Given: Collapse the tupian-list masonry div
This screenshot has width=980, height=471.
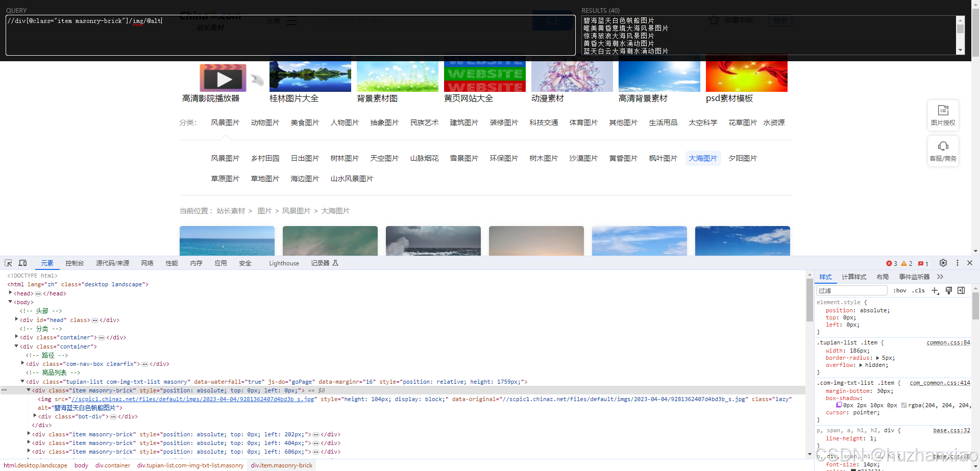Looking at the screenshot, I should [x=22, y=381].
